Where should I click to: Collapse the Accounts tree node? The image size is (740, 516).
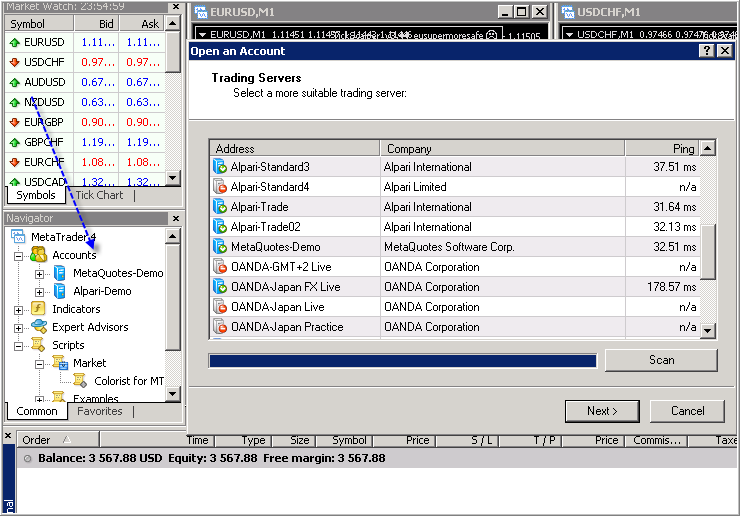coord(18,256)
